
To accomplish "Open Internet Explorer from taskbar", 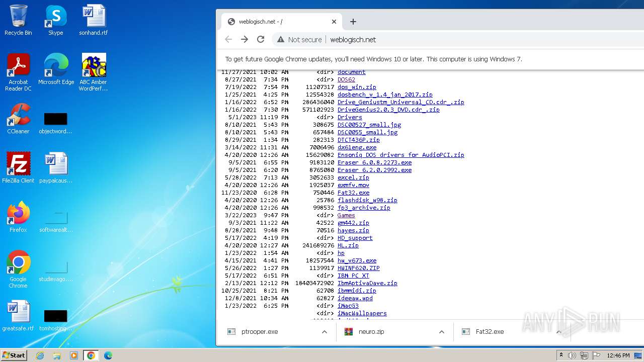I will (x=40, y=355).
